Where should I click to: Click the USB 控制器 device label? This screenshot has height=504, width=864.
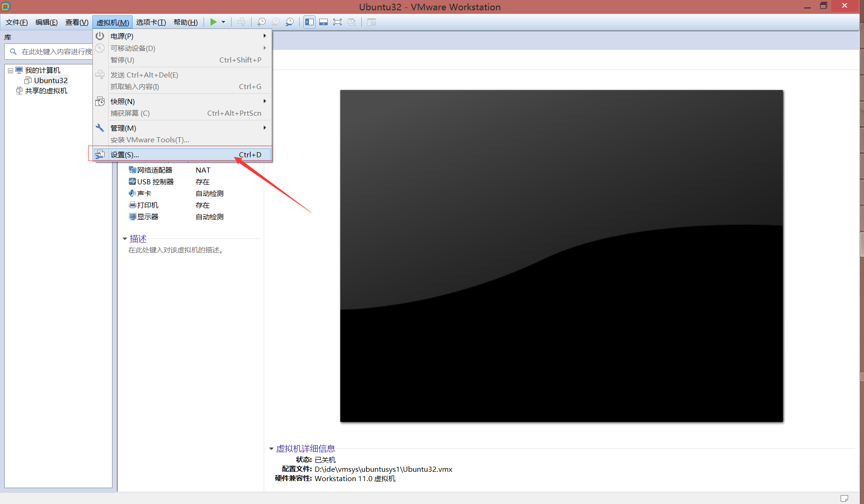point(155,182)
